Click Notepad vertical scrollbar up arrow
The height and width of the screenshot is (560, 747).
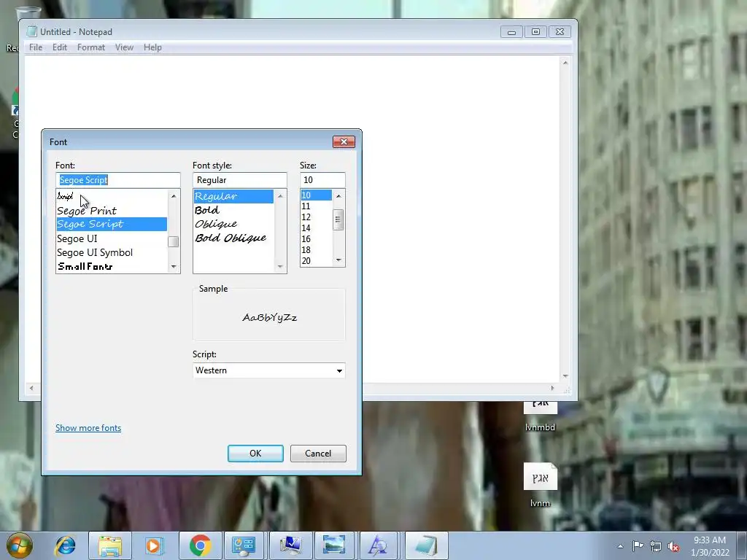565,63
